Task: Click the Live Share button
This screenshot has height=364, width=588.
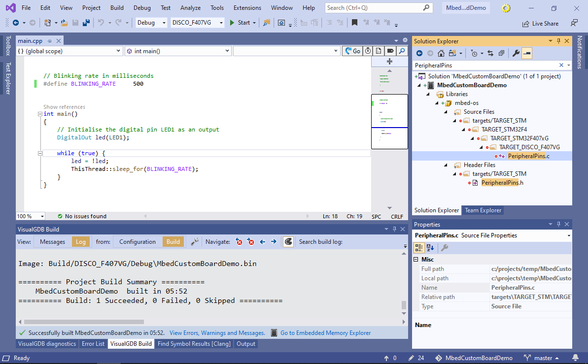Action: point(540,24)
